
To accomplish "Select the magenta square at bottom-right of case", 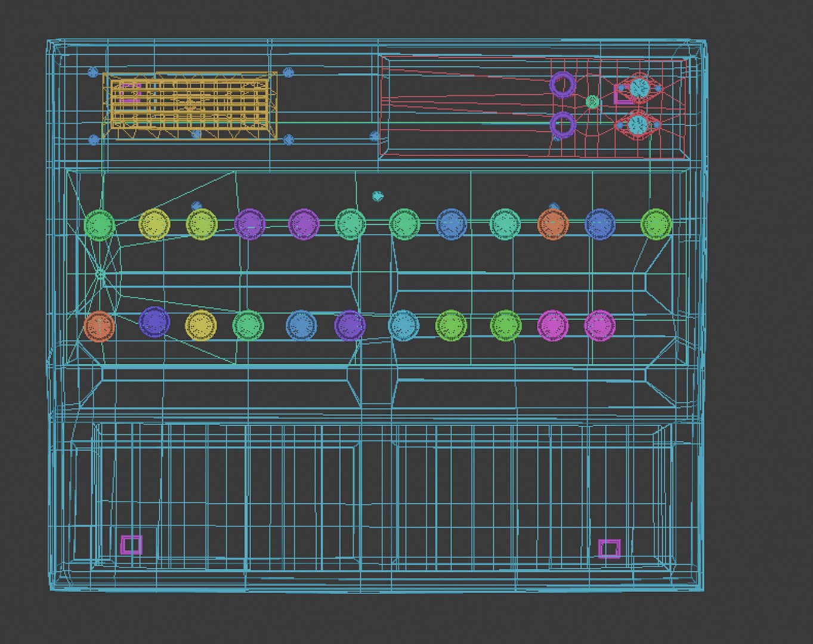I will [x=609, y=549].
